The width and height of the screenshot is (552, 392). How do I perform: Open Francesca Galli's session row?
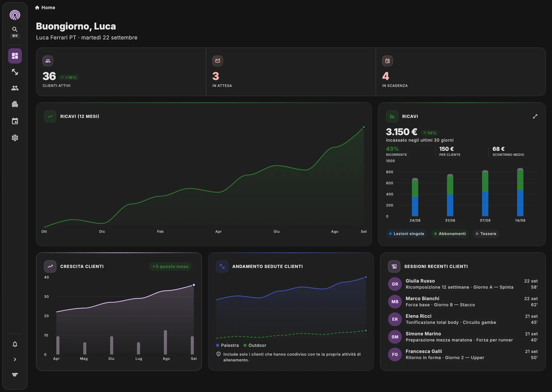[x=463, y=355]
